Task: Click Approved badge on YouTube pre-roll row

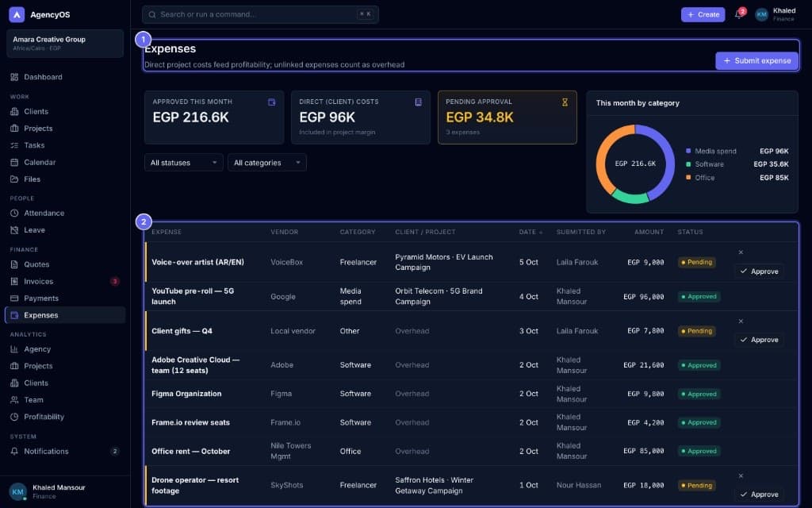Action: [x=699, y=297]
